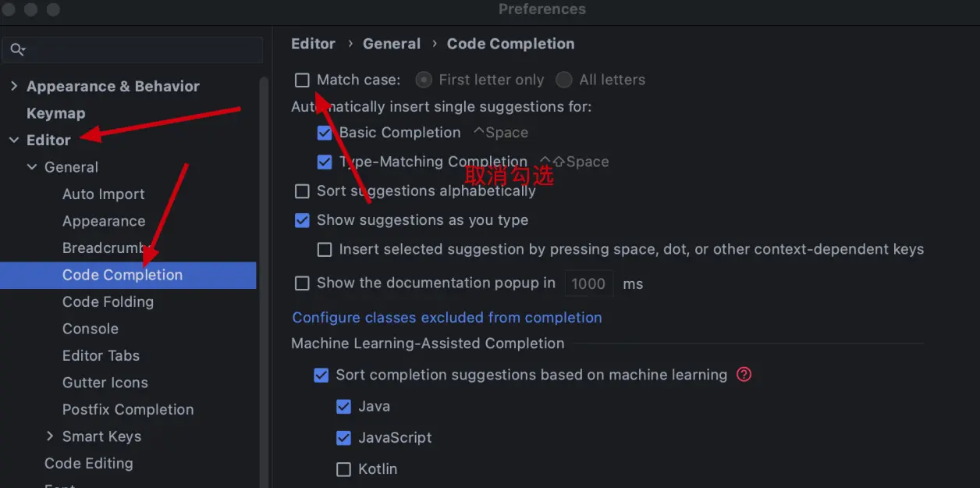Open Configure classes excluded from completion link
This screenshot has width=980, height=488.
tap(447, 318)
